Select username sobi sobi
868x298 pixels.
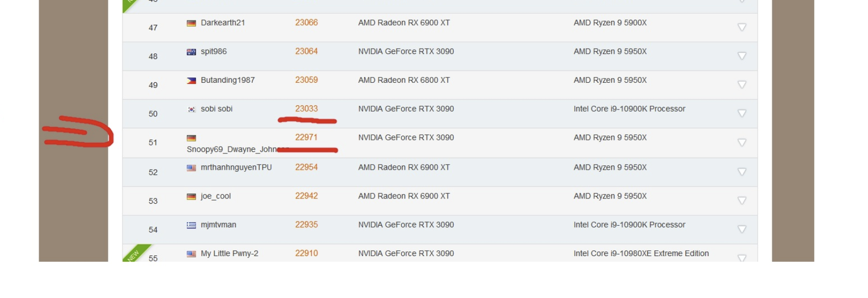click(217, 109)
